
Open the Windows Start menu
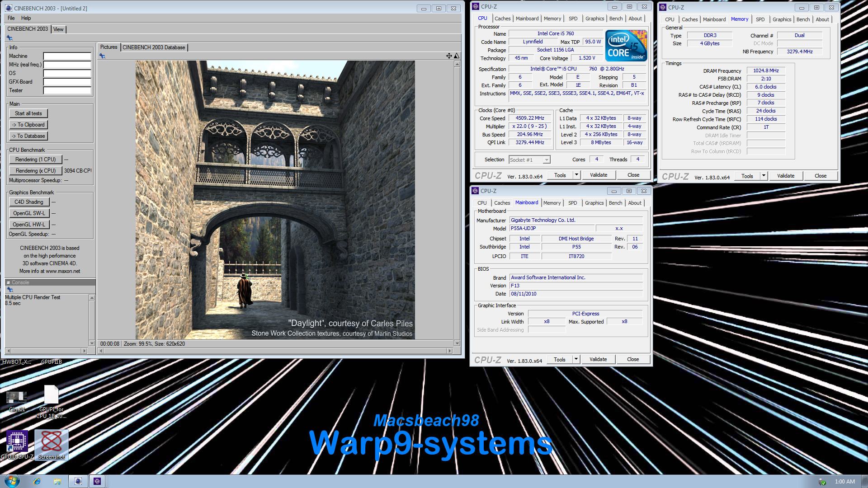pyautogui.click(x=12, y=481)
